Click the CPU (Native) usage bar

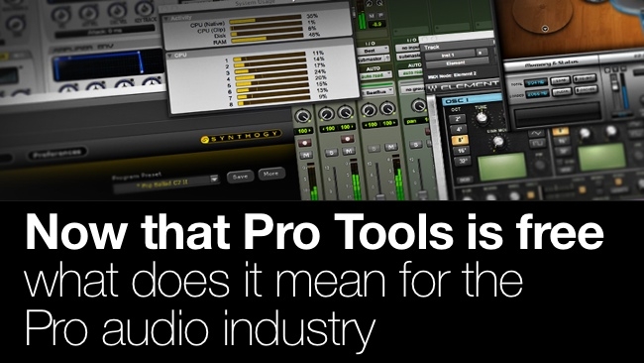pyautogui.click(x=265, y=19)
